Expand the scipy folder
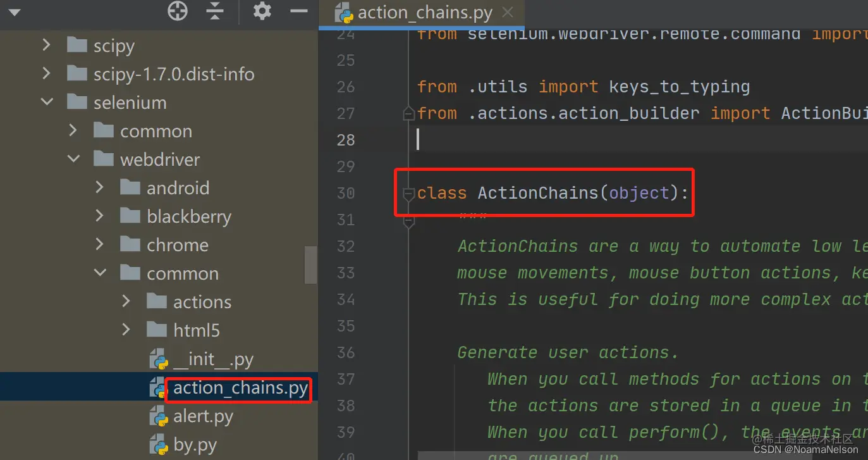The image size is (868, 460). [46, 45]
